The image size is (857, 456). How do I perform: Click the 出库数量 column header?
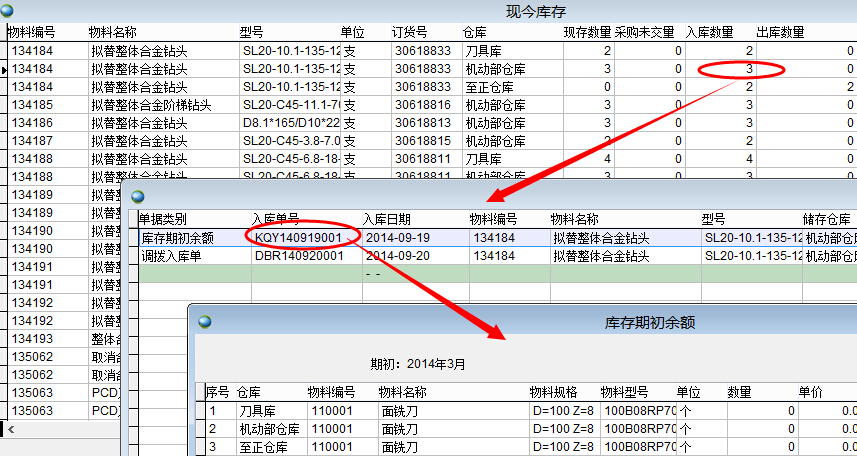click(780, 32)
